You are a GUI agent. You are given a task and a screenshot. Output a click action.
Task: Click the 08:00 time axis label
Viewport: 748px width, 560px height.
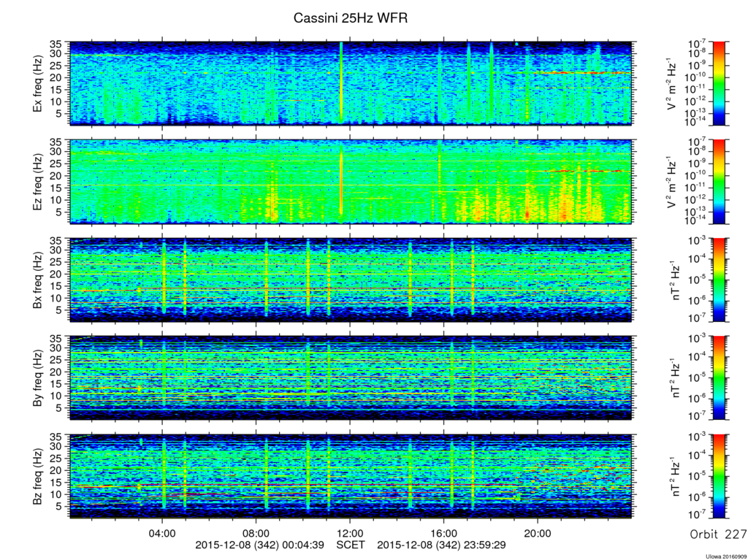(x=256, y=533)
